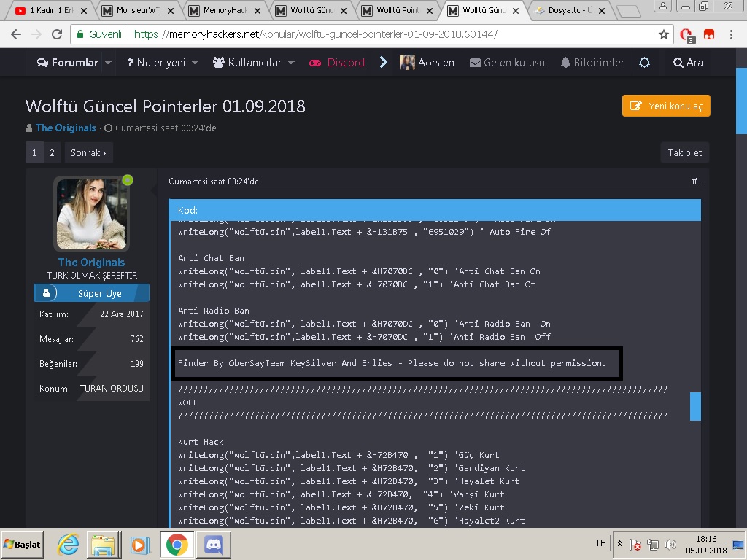747x560 pixels.
Task: Open the Neler yeni menu item
Action: 156,63
